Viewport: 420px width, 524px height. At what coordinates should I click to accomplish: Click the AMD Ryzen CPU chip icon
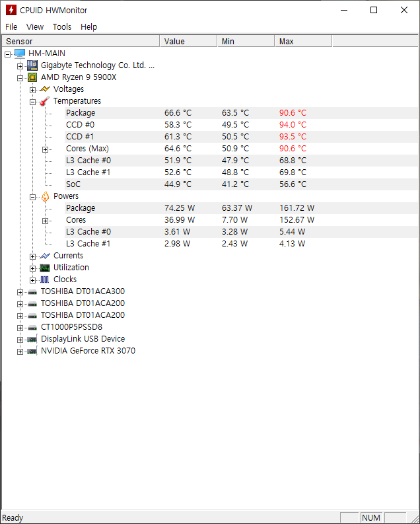click(32, 77)
